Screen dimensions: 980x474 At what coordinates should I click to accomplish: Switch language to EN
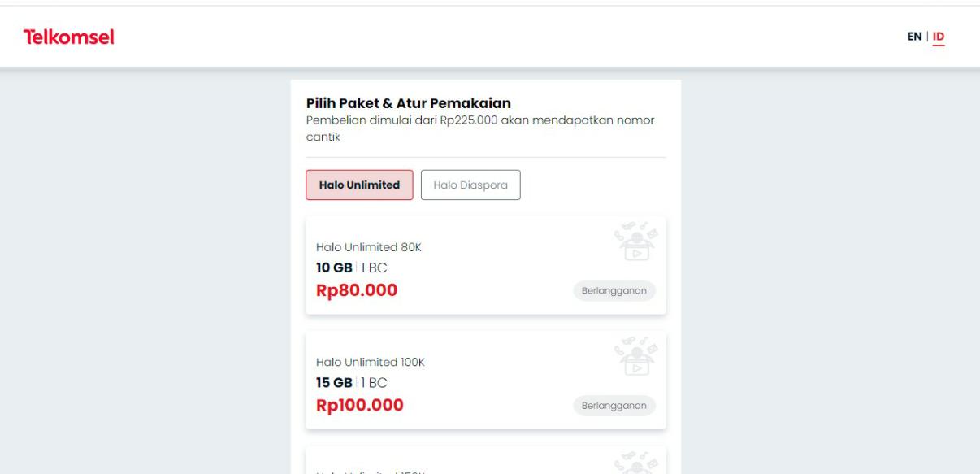pyautogui.click(x=914, y=37)
